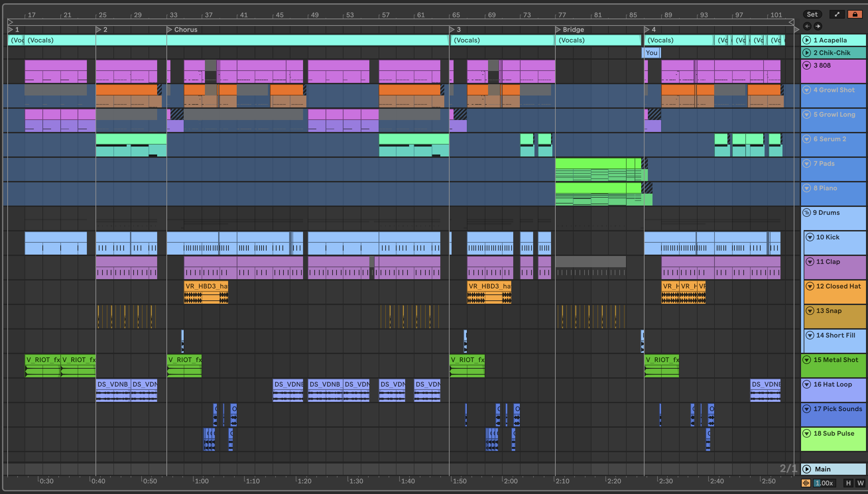This screenshot has height=494, width=868.
Task: Click the Set locator button
Action: (x=812, y=14)
